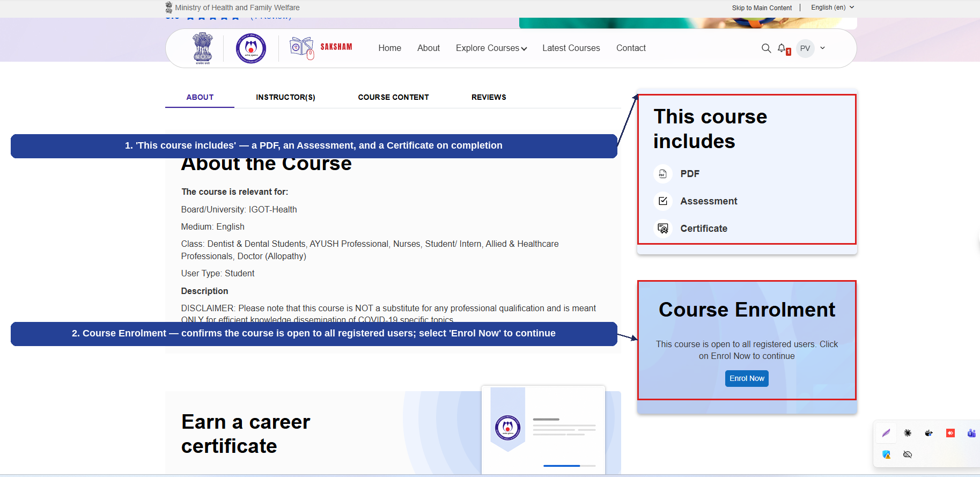Click the PDF document icon
Viewport: 980px width, 477px height.
point(663,174)
